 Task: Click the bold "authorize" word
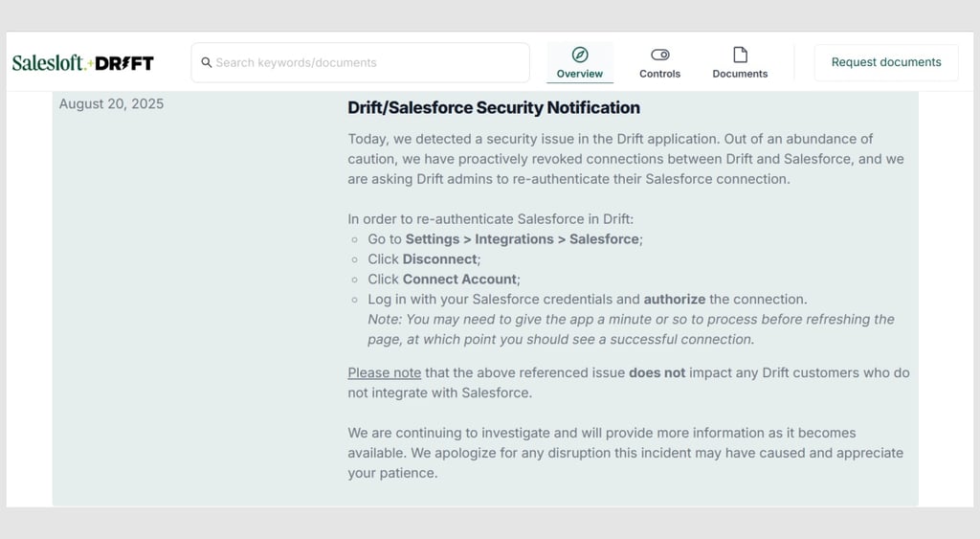pyautogui.click(x=675, y=299)
